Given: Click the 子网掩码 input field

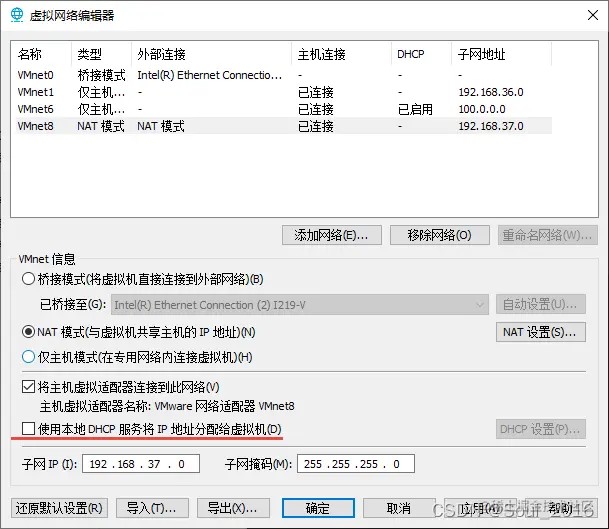Looking at the screenshot, I should (x=356, y=464).
